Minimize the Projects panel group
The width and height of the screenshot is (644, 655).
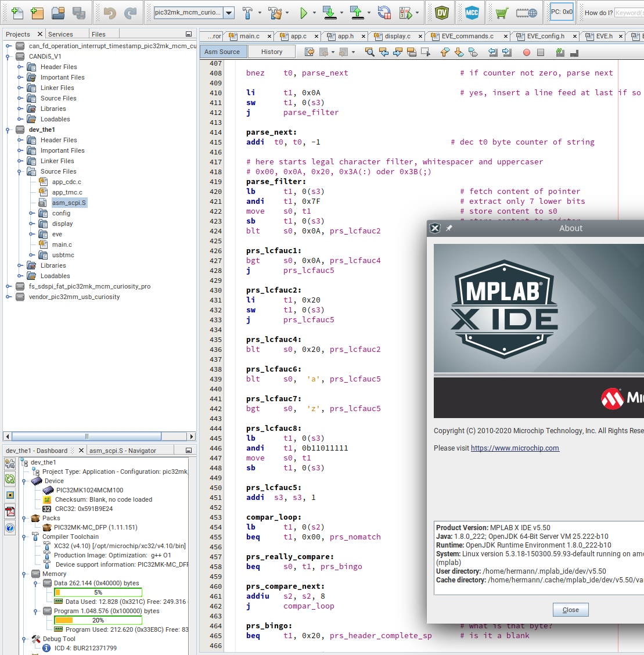point(189,34)
